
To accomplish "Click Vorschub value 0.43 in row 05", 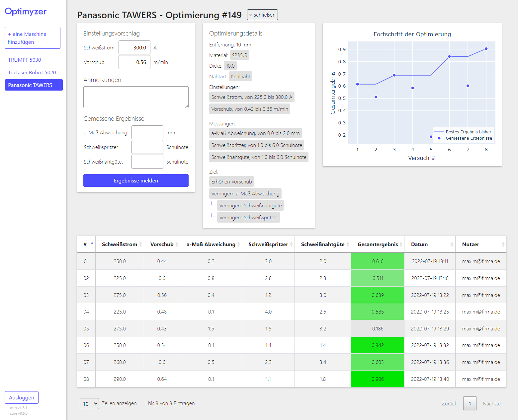I will click(x=162, y=328).
